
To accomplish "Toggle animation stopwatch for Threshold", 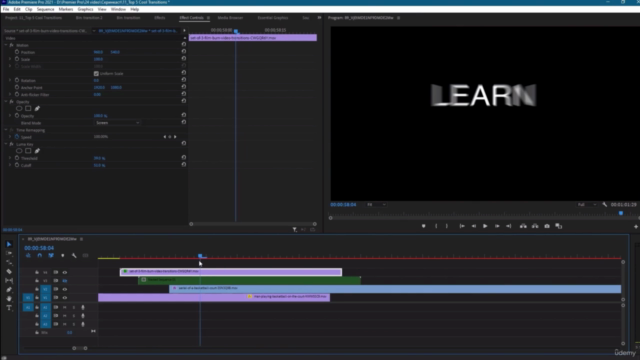I will pyautogui.click(x=17, y=158).
